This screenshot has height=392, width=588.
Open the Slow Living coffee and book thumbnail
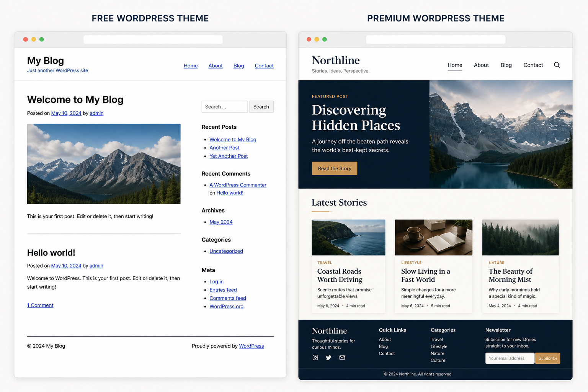click(x=434, y=237)
